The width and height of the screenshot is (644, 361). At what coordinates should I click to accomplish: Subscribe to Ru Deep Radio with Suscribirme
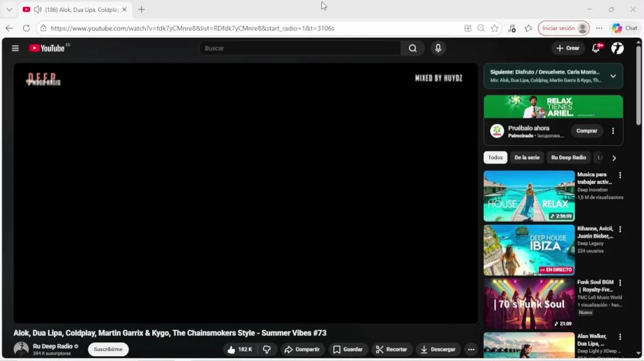(x=108, y=349)
